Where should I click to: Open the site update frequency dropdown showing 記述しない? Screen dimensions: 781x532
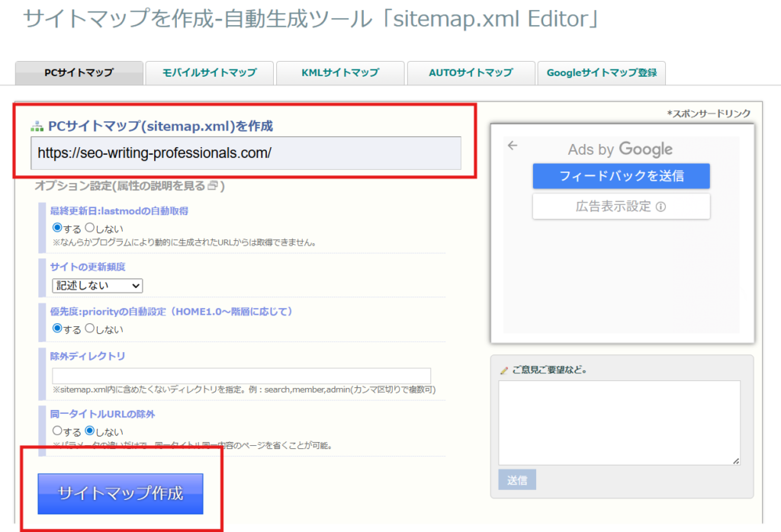(x=96, y=286)
